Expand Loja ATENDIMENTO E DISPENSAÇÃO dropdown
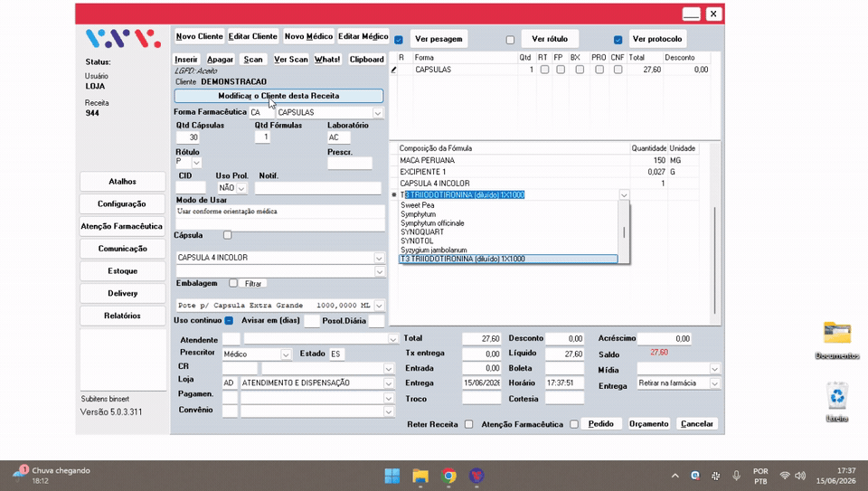 (x=389, y=383)
